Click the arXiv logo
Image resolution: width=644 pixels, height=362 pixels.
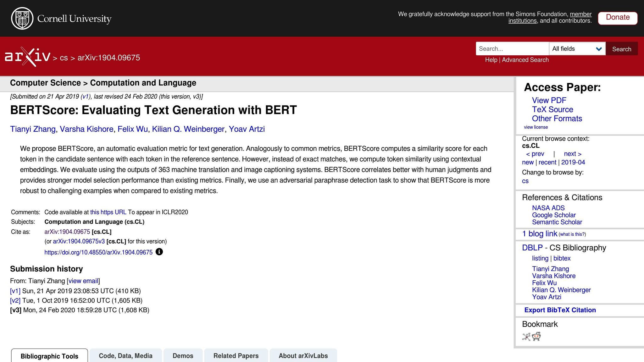pos(27,57)
